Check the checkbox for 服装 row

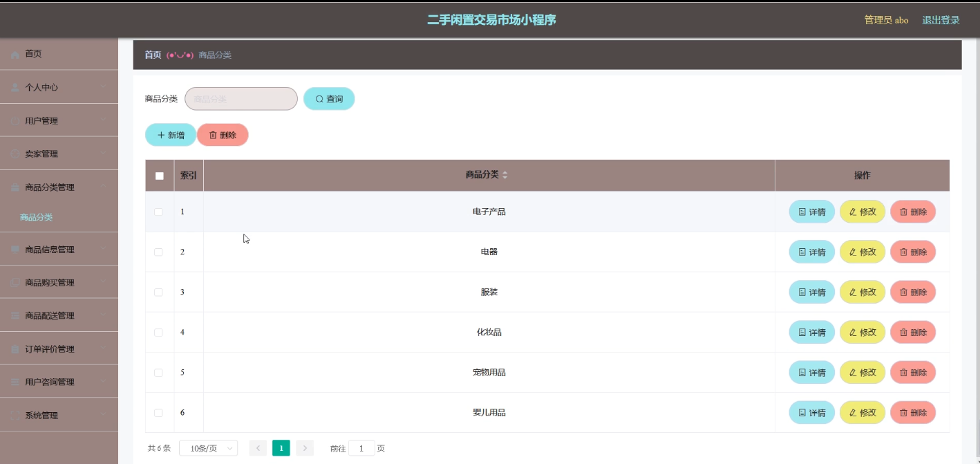[158, 292]
